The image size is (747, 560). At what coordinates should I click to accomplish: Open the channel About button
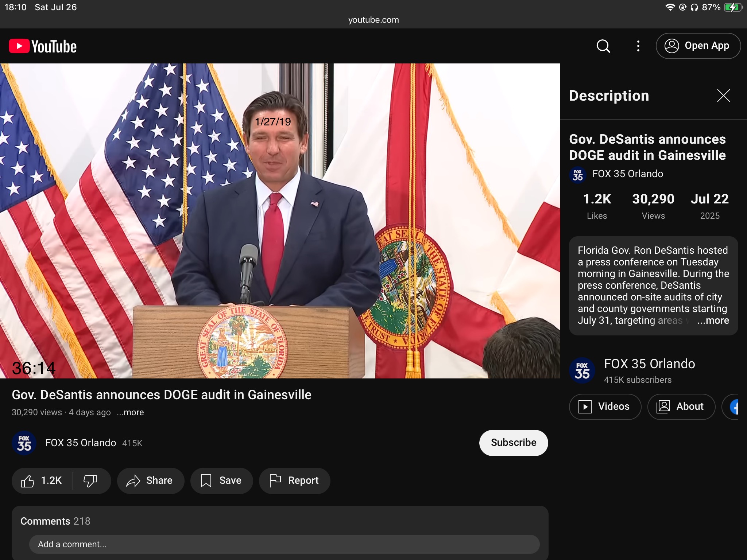click(x=681, y=407)
